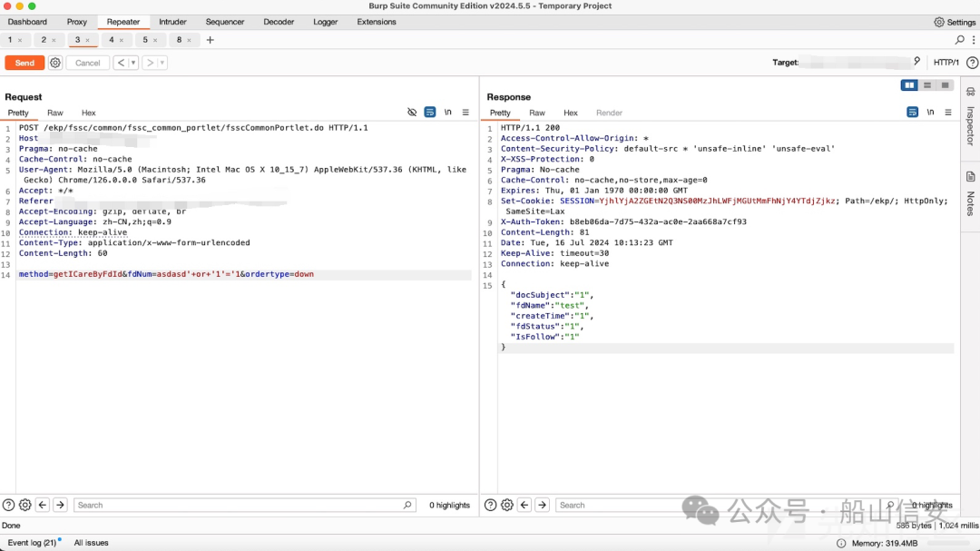Open Event log (21)

(32, 543)
